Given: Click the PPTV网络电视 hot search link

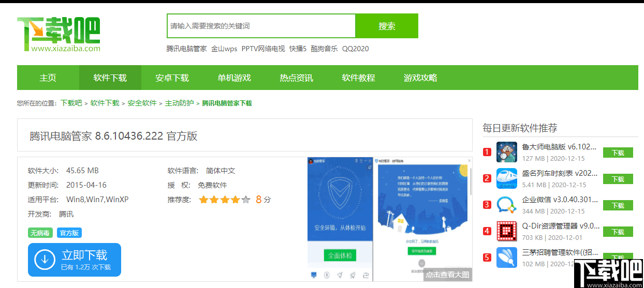Looking at the screenshot, I should (x=263, y=49).
